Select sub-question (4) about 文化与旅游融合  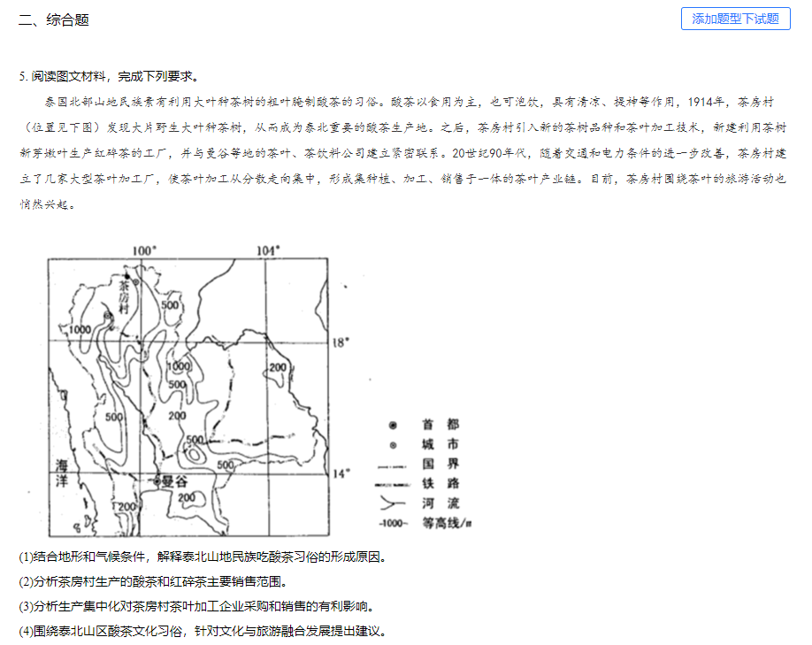click(x=203, y=632)
